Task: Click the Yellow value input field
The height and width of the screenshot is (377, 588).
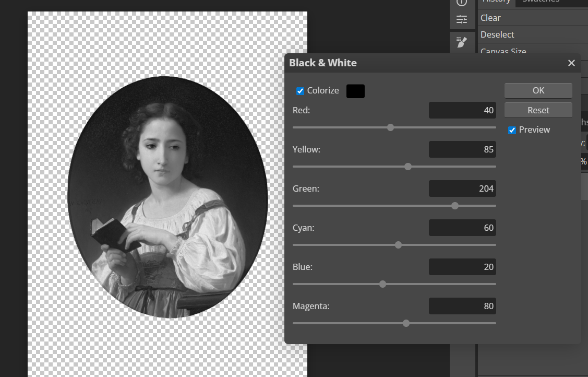Action: tap(462, 149)
